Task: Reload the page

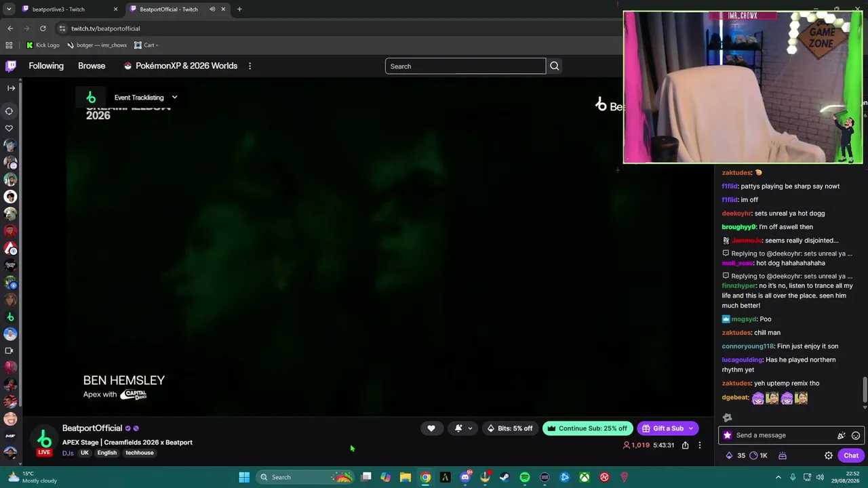Action: pyautogui.click(x=43, y=28)
